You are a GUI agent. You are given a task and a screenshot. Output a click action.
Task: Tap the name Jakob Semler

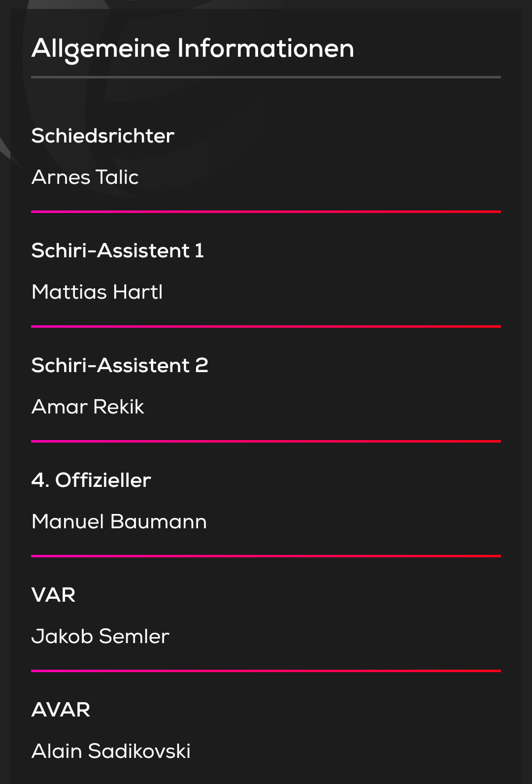coord(100,637)
